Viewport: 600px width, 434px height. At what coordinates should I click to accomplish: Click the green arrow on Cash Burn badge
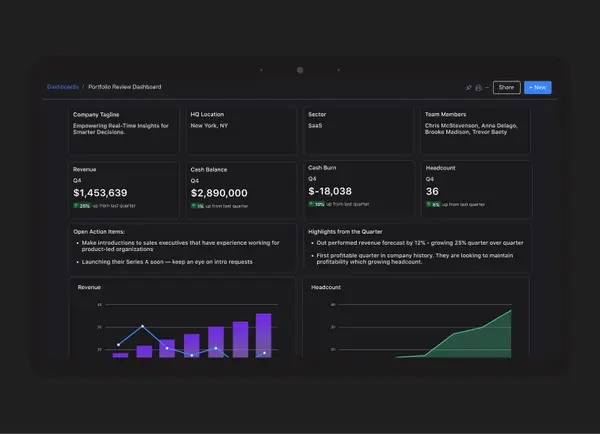click(311, 204)
